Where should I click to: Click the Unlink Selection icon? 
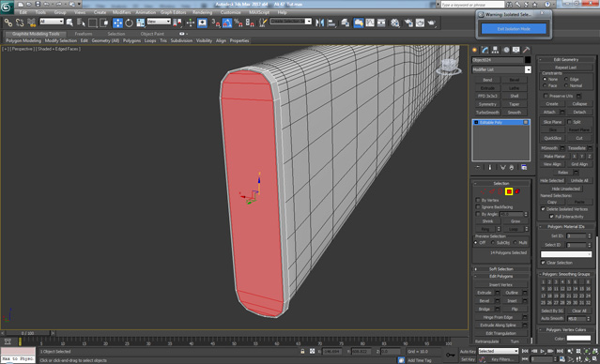20,23
